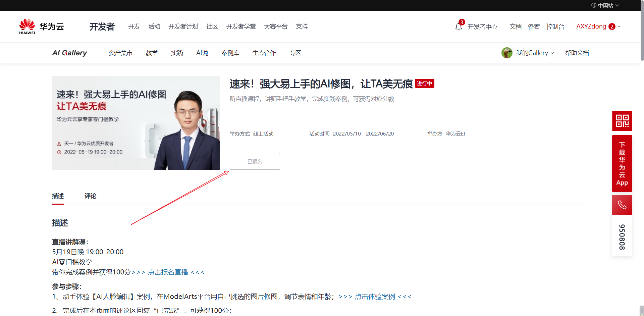Click the 950808 hotline number
The height and width of the screenshot is (316, 644).
tap(622, 237)
